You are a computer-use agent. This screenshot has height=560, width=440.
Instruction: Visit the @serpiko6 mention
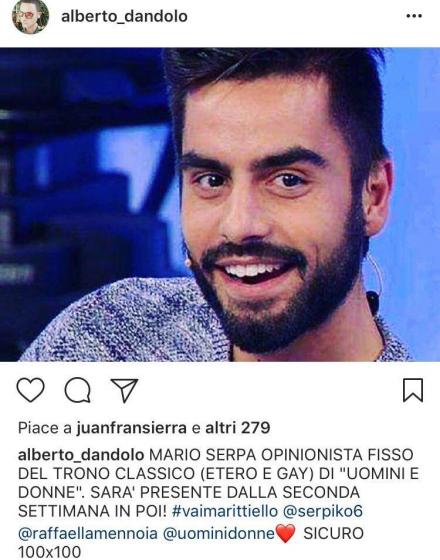[x=323, y=511]
